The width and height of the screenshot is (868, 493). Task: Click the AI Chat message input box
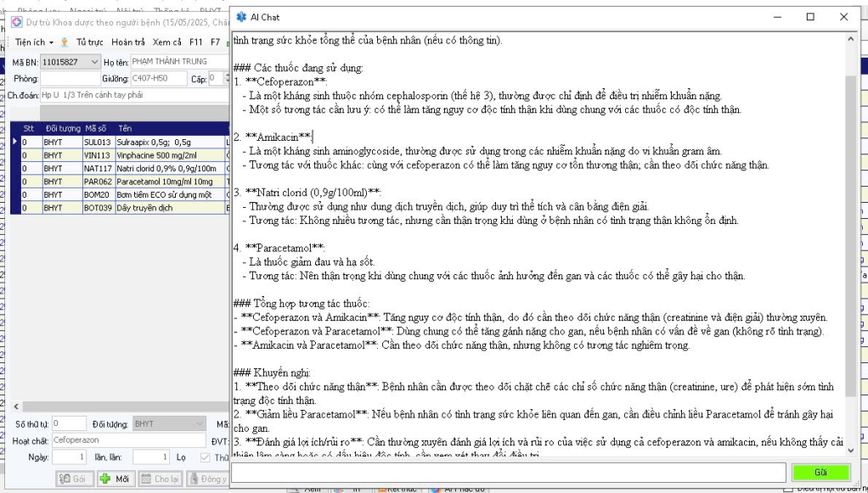tap(509, 473)
